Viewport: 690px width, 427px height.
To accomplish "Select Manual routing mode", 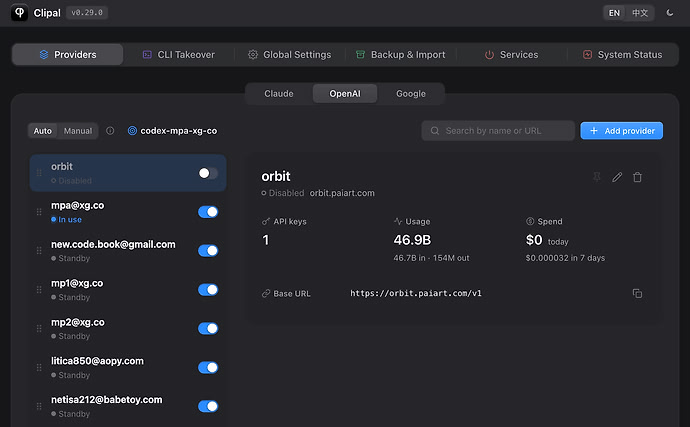I will 78,131.
